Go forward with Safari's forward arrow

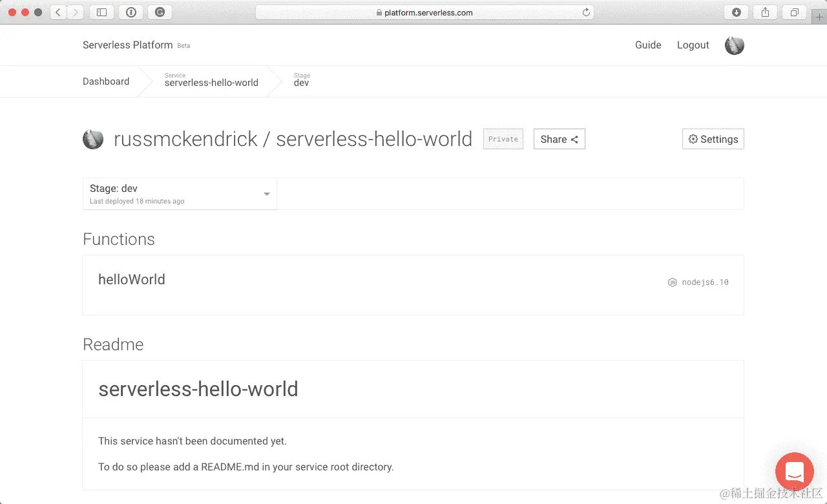pos(76,12)
